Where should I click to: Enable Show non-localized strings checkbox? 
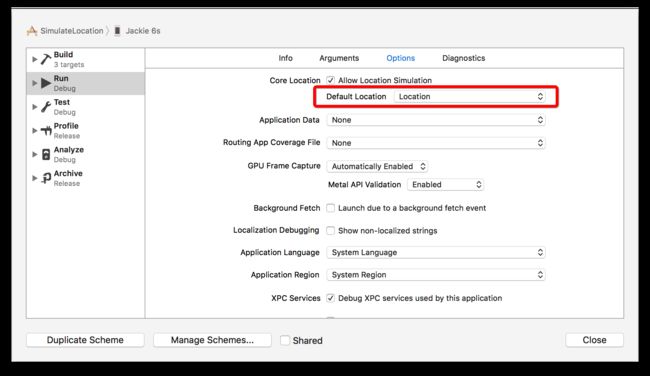[330, 230]
